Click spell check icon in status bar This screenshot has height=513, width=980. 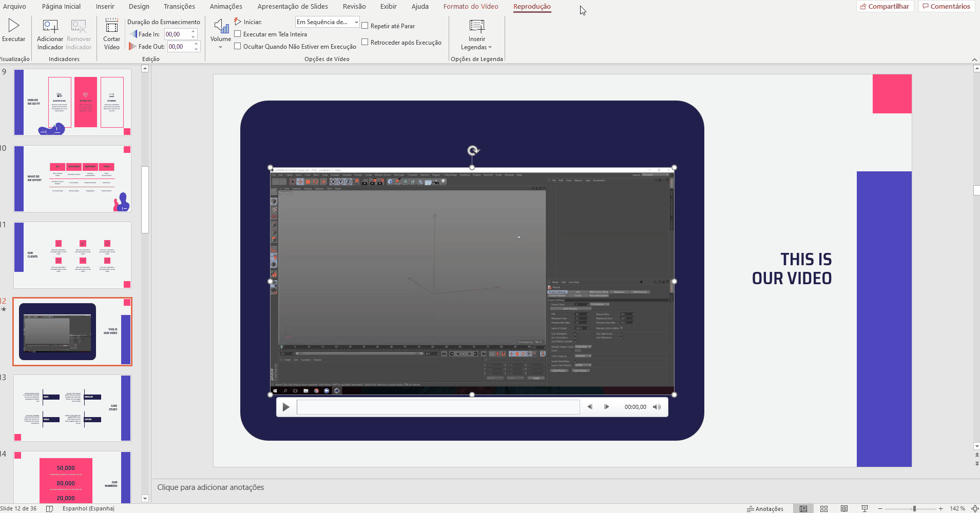pos(50,508)
